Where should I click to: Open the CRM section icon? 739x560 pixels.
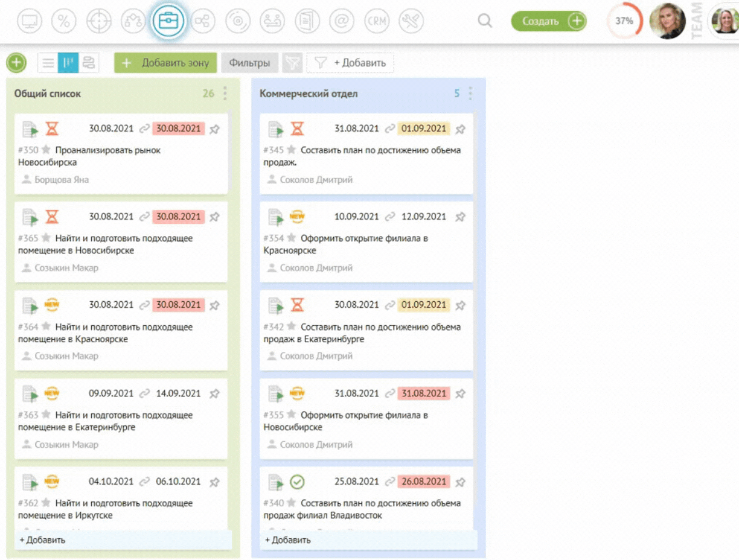coord(376,21)
